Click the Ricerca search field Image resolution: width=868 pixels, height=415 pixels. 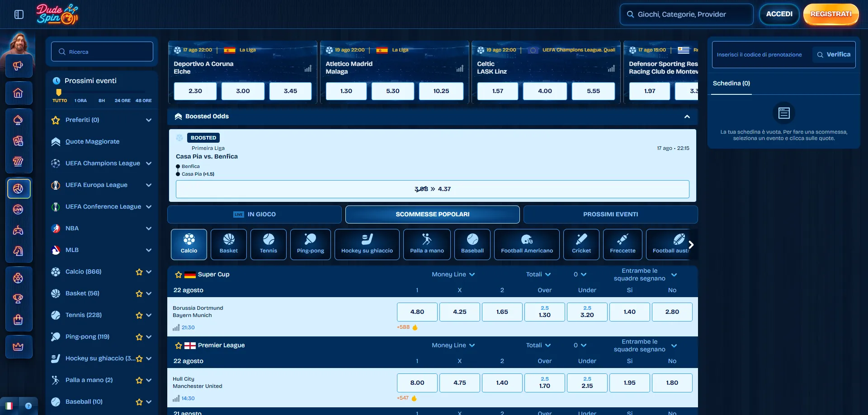102,52
